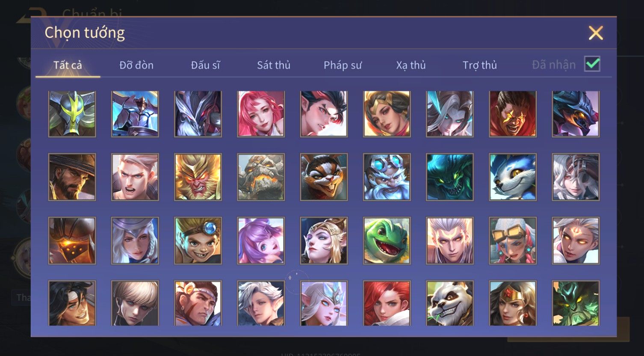This screenshot has height=356, width=644.
Task: Switch to the Đỡ đòn tab
Action: (136, 65)
